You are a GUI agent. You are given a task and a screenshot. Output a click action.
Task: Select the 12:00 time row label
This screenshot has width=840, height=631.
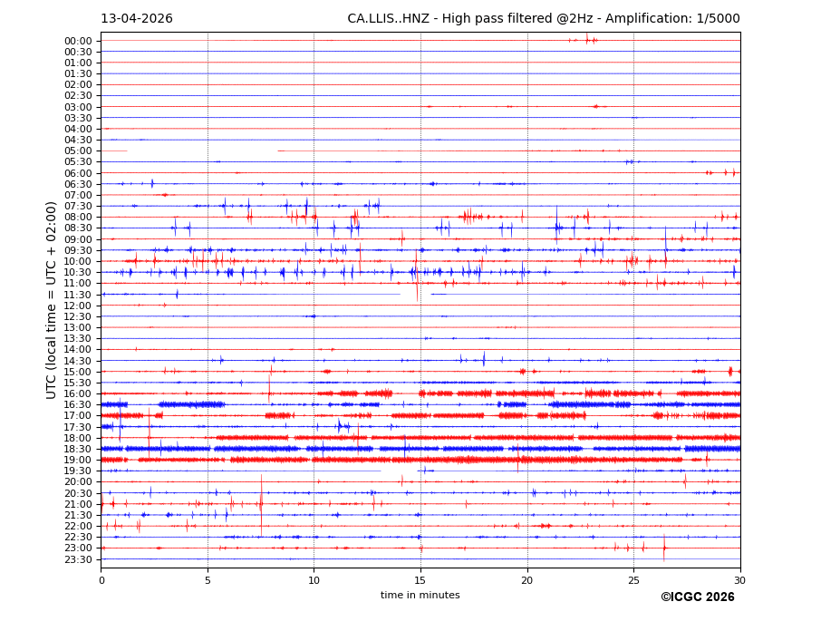click(77, 306)
